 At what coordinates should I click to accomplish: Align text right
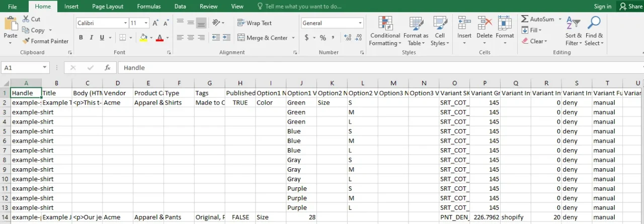coord(201,38)
